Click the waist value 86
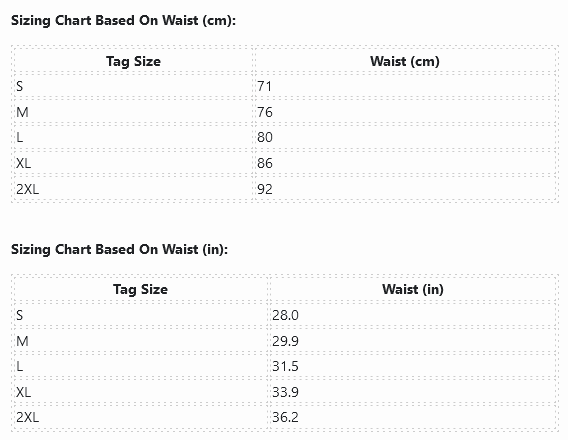568x440 pixels. click(264, 163)
